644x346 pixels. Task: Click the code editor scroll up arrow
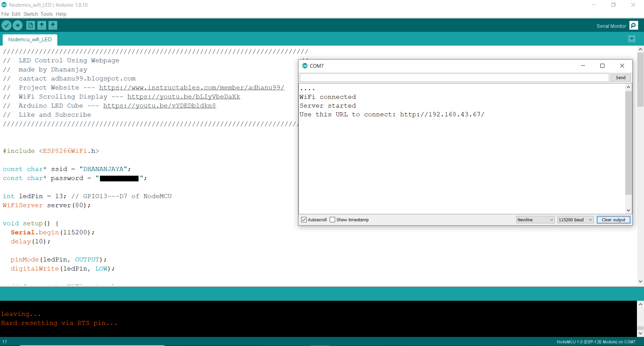(640, 49)
